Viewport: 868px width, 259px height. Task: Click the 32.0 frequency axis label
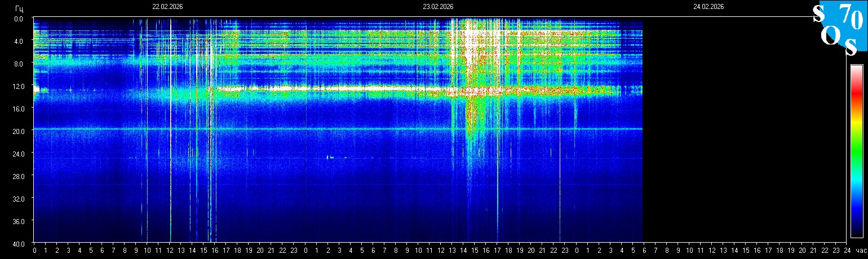pos(17,199)
